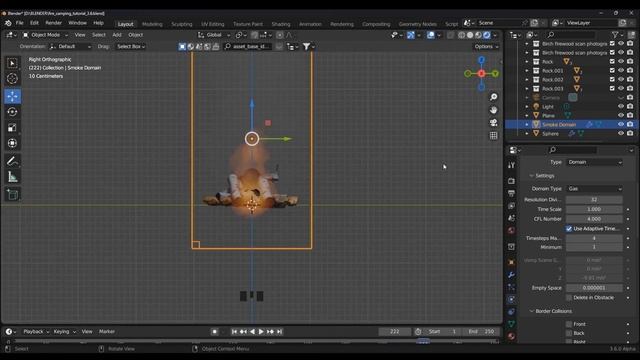
Task: Open Global transform orientation dropdown
Action: (214, 35)
